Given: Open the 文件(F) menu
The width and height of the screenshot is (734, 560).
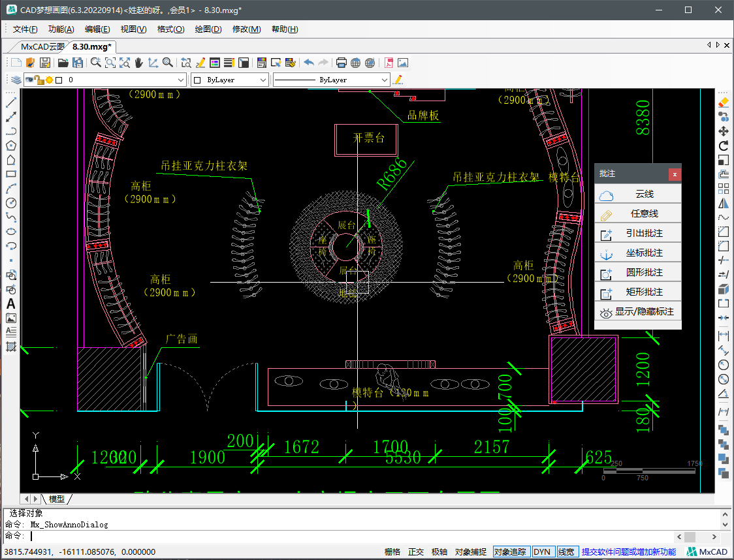Looking at the screenshot, I should tap(25, 29).
